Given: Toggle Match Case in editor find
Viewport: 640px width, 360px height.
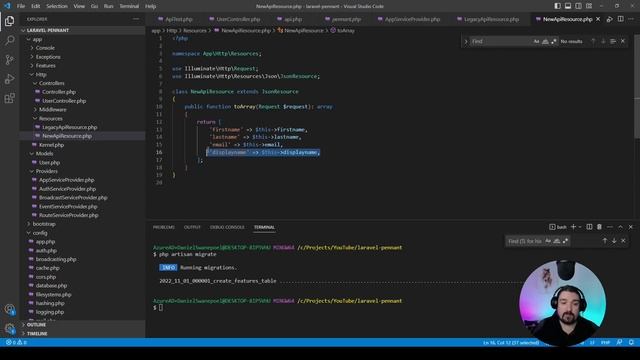Looking at the screenshot, I should (x=536, y=41).
